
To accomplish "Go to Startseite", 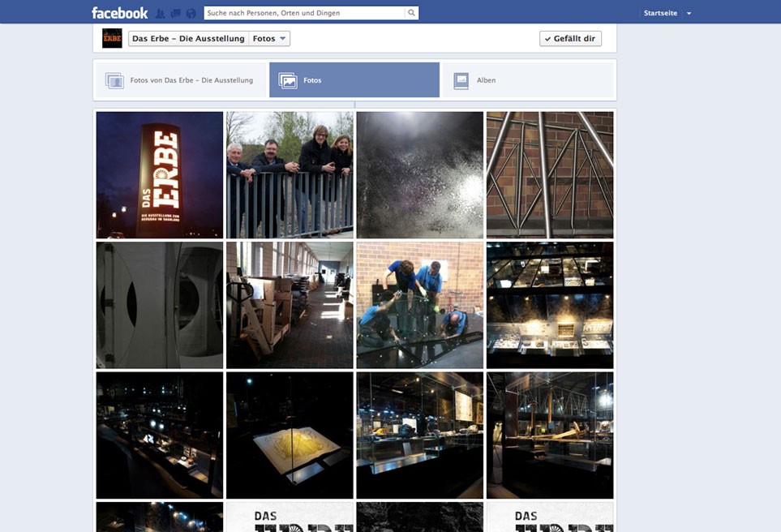I will click(660, 13).
